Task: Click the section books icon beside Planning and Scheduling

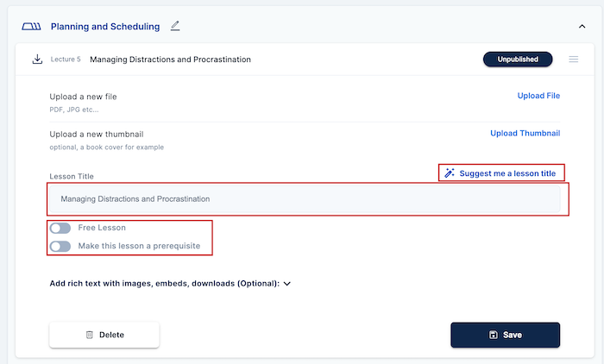Action: (x=31, y=26)
